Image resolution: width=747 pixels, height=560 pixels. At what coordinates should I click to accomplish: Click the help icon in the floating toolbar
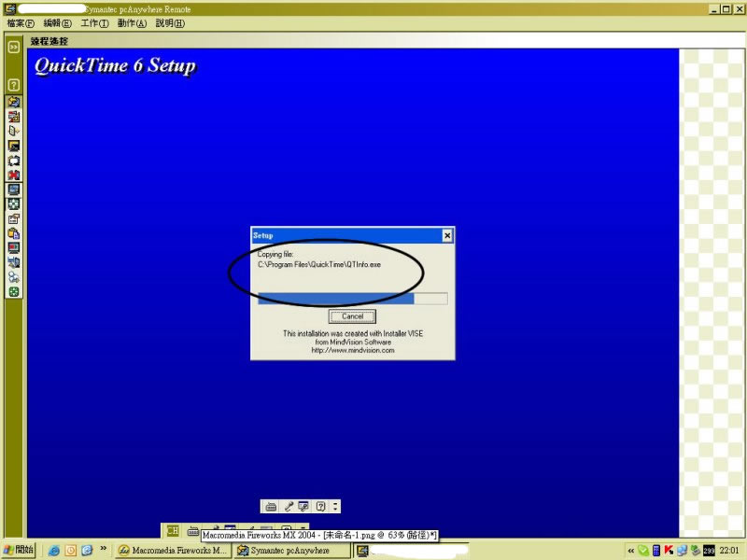321,507
